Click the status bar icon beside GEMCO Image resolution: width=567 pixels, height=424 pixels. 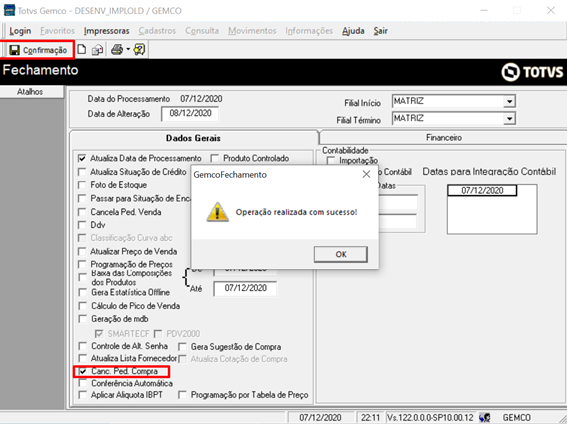pos(485,417)
